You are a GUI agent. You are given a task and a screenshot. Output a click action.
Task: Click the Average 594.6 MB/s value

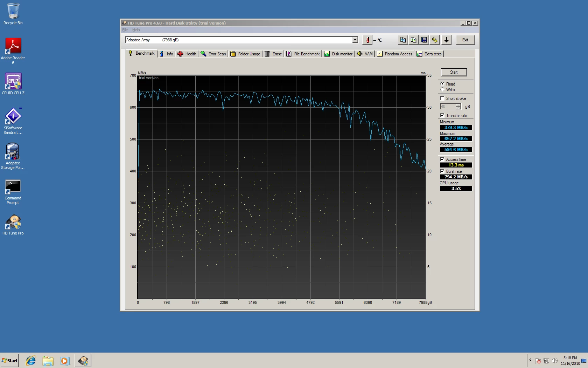[456, 150]
